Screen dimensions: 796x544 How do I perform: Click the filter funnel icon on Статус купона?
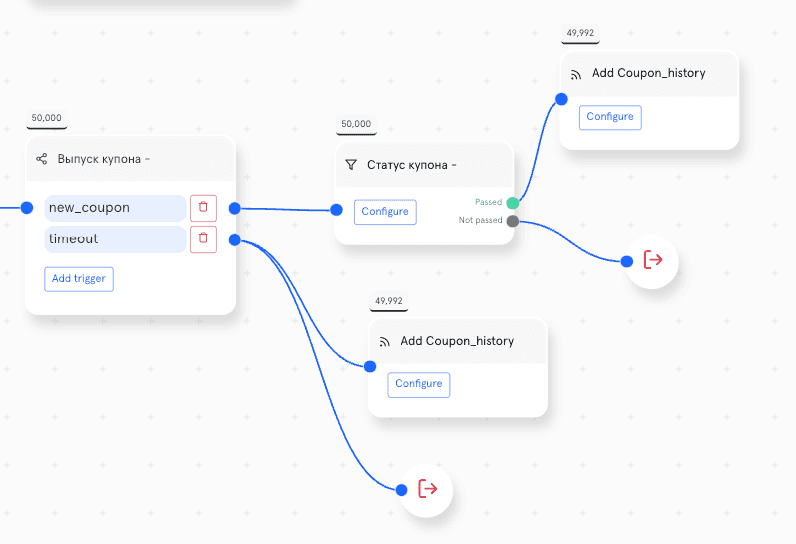351,165
